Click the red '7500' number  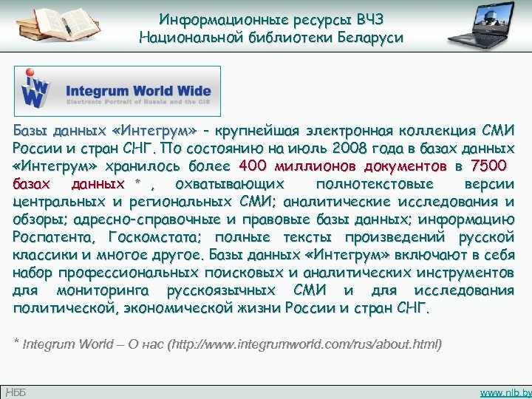click(x=488, y=166)
